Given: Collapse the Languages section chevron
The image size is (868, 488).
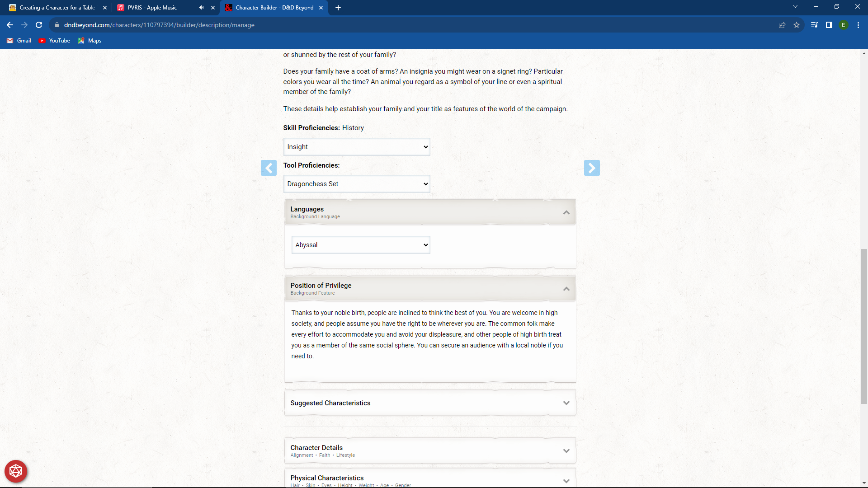Looking at the screenshot, I should point(566,212).
